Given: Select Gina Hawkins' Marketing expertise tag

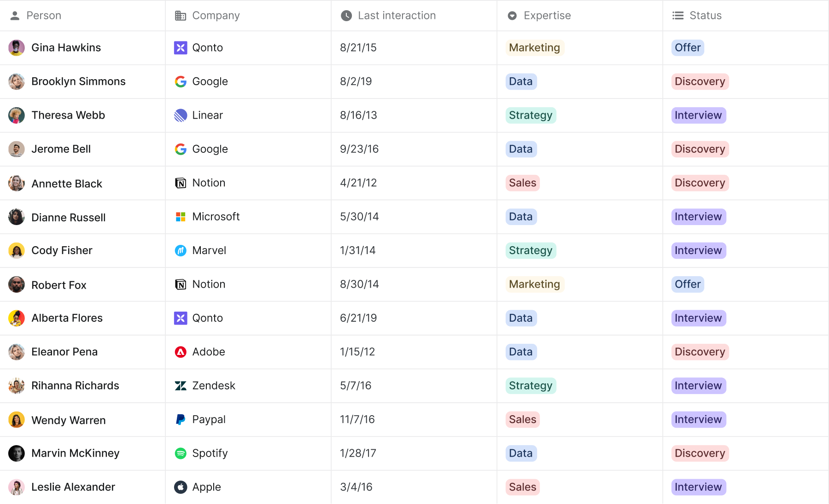Looking at the screenshot, I should 535,48.
